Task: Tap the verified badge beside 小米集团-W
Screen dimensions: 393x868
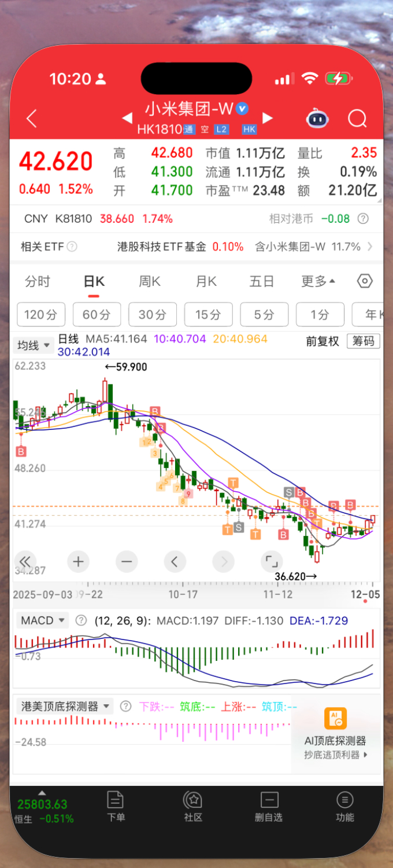Action: pos(243,108)
